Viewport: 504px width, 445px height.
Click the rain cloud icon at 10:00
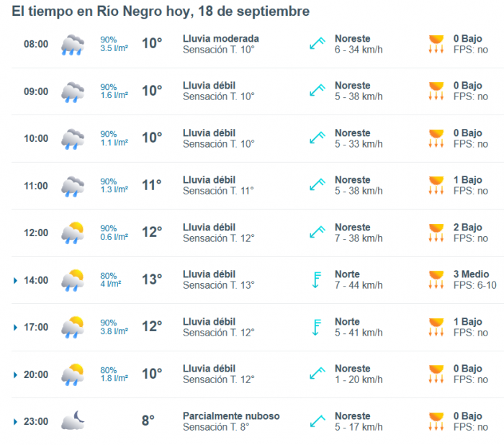pos(72,139)
